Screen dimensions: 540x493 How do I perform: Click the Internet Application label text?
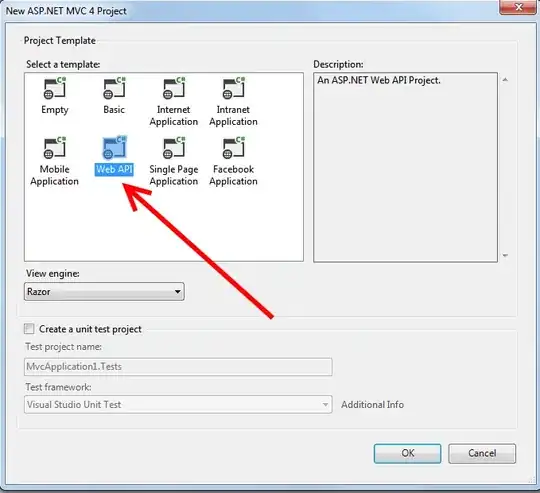174,116
